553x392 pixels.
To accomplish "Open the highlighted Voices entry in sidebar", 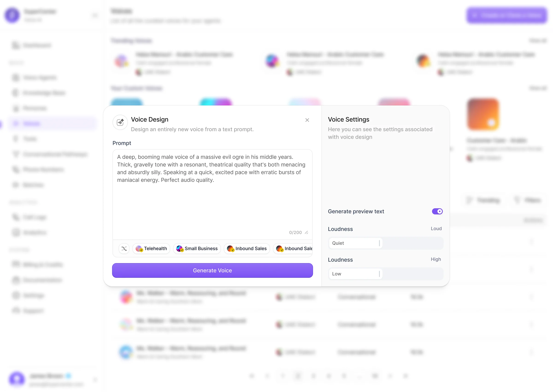I will (52, 123).
